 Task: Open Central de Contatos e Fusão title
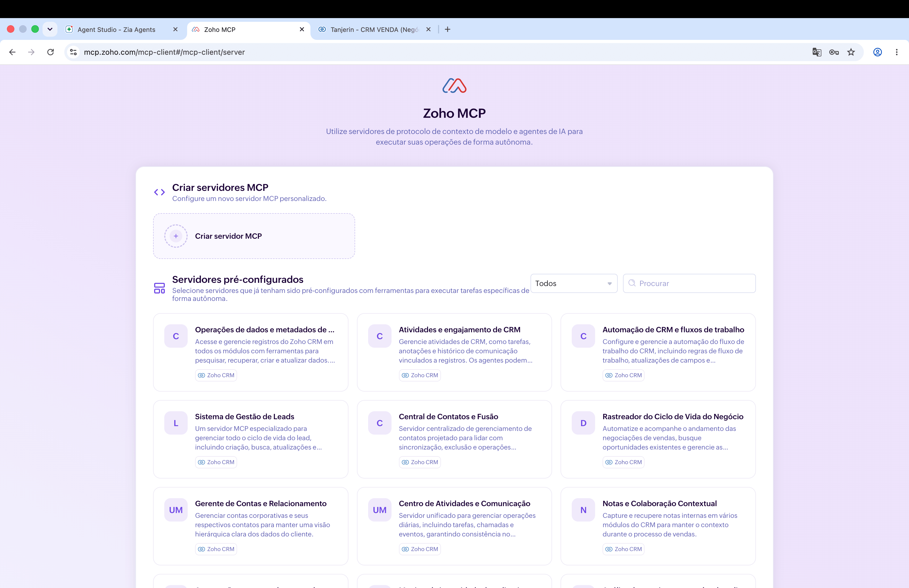(449, 417)
